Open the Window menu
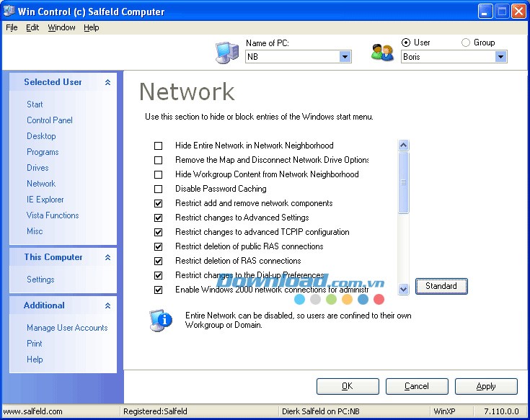Image resolution: width=530 pixels, height=420 pixels. pyautogui.click(x=61, y=27)
